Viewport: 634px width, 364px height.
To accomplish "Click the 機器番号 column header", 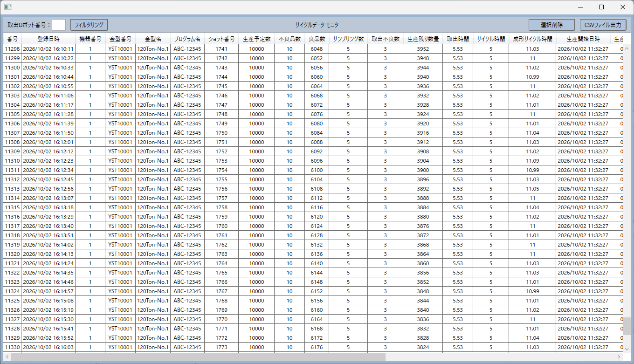I will point(90,39).
